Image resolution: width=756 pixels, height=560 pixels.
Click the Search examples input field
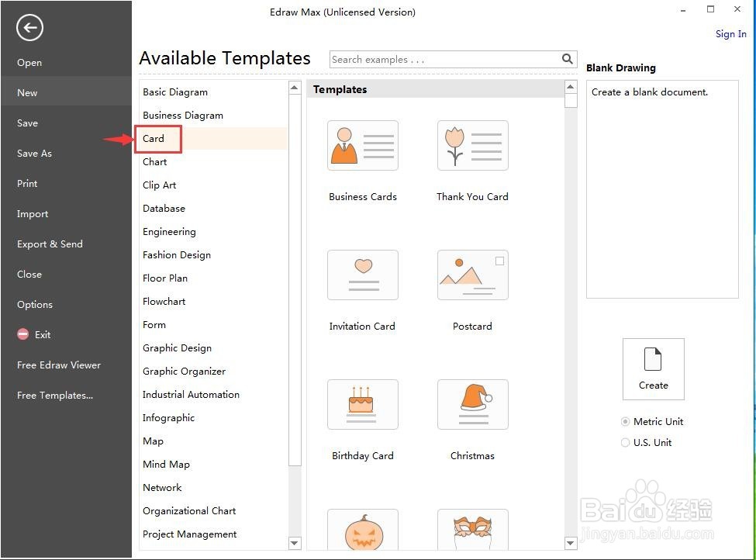tap(444, 59)
